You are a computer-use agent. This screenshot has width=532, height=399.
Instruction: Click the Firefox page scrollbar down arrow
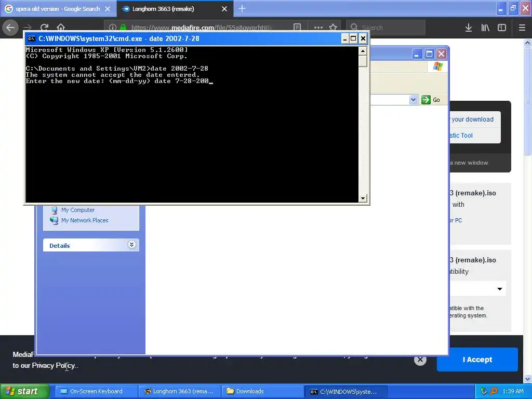[528, 379]
